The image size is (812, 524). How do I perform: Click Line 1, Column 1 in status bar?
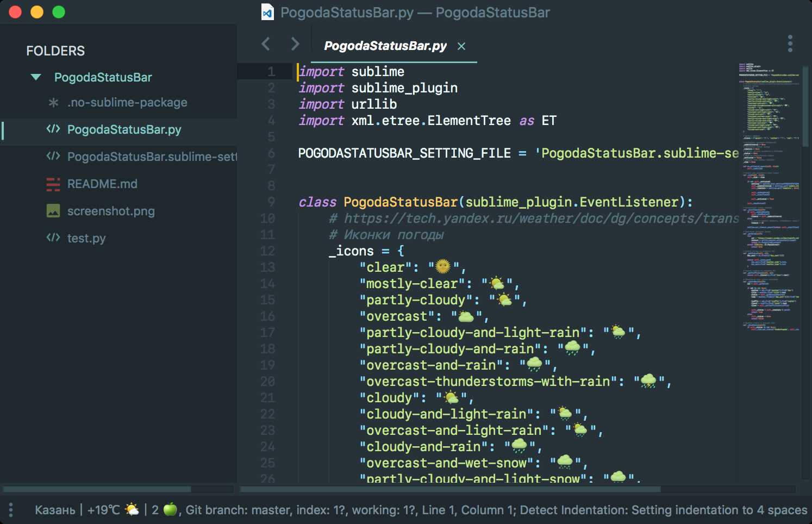point(469,510)
